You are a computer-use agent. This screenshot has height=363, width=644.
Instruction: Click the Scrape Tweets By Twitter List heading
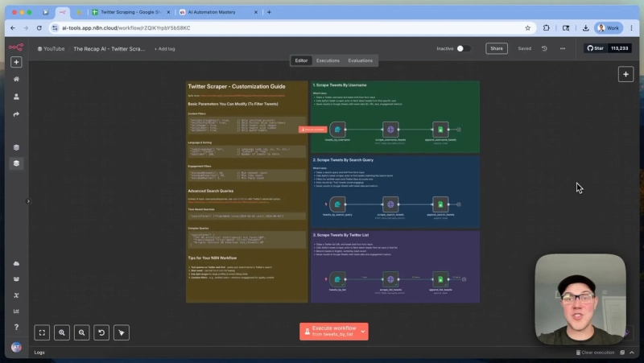coord(341,235)
